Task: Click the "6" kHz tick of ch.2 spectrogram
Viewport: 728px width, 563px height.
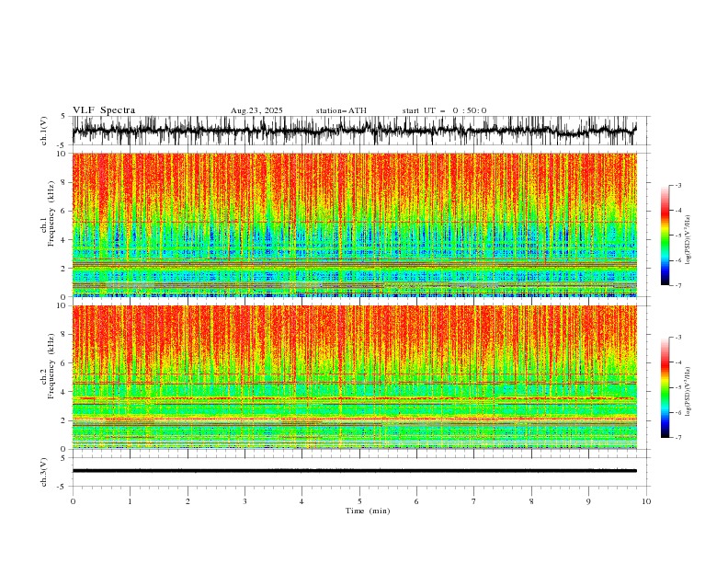Action: click(64, 363)
